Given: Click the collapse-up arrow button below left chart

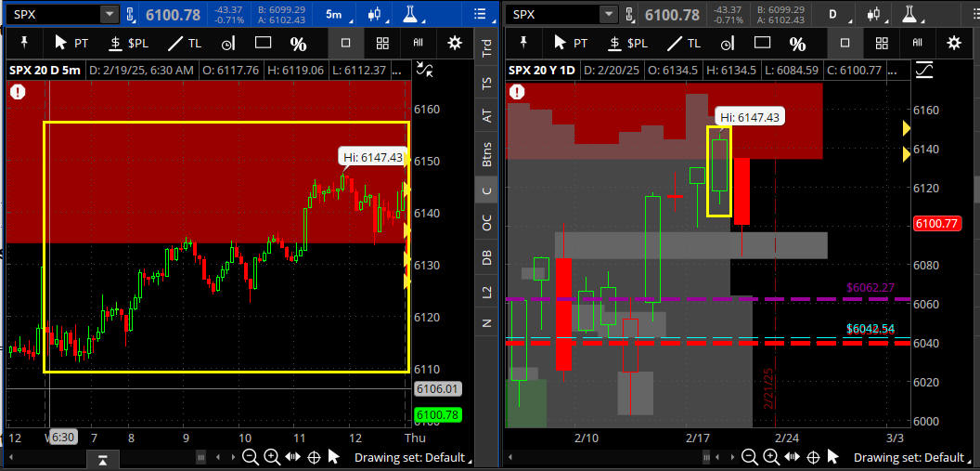Looking at the screenshot, I should click(103, 461).
